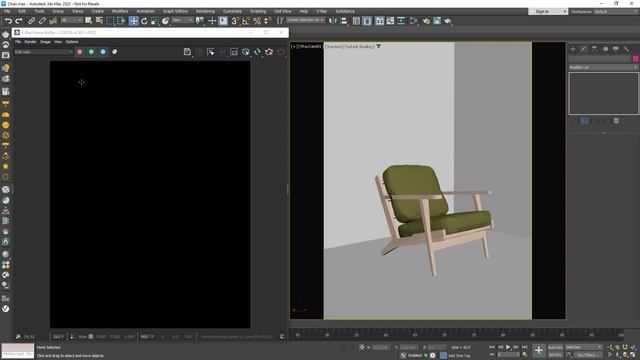Click the Auto Key button

[x=555, y=347]
